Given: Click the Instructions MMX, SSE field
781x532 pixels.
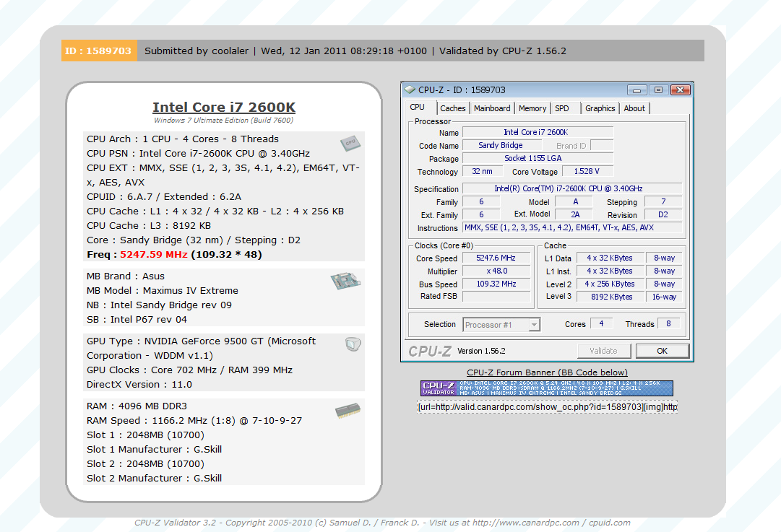Looking at the screenshot, I should pos(572,228).
